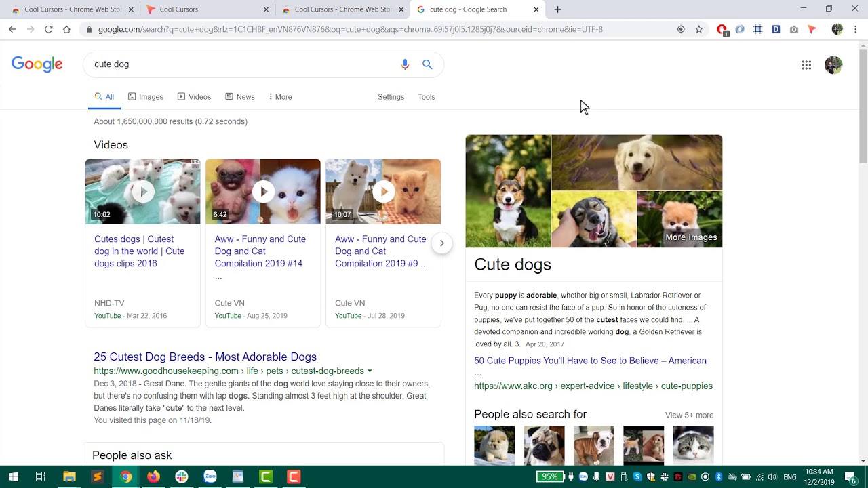Open search Settings
This screenshot has width=868, height=488.
pyautogui.click(x=391, y=97)
